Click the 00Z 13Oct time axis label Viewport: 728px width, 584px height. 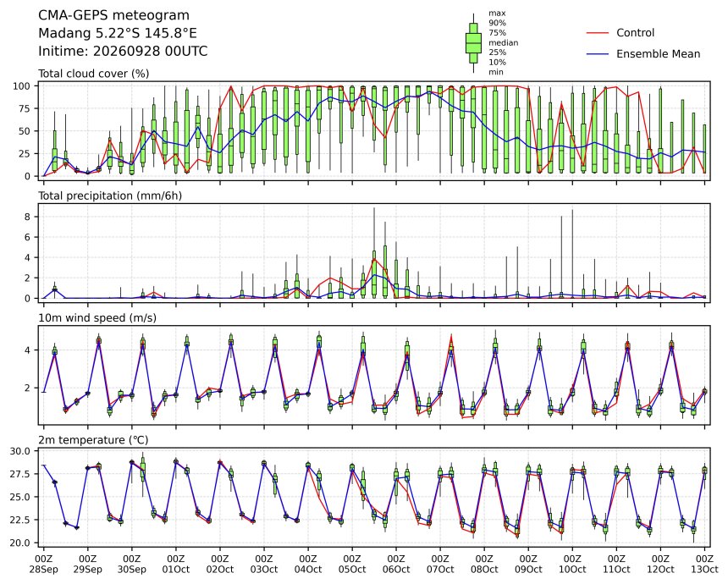click(704, 564)
